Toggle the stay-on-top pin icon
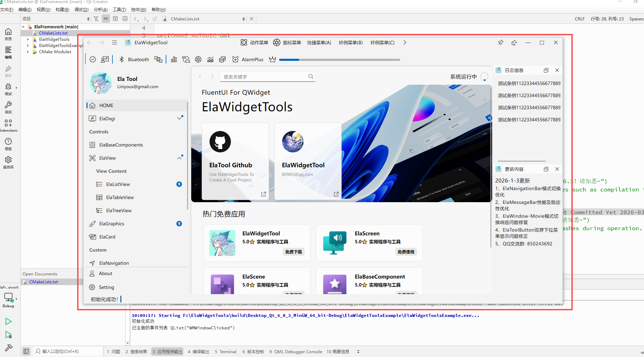 tap(500, 43)
